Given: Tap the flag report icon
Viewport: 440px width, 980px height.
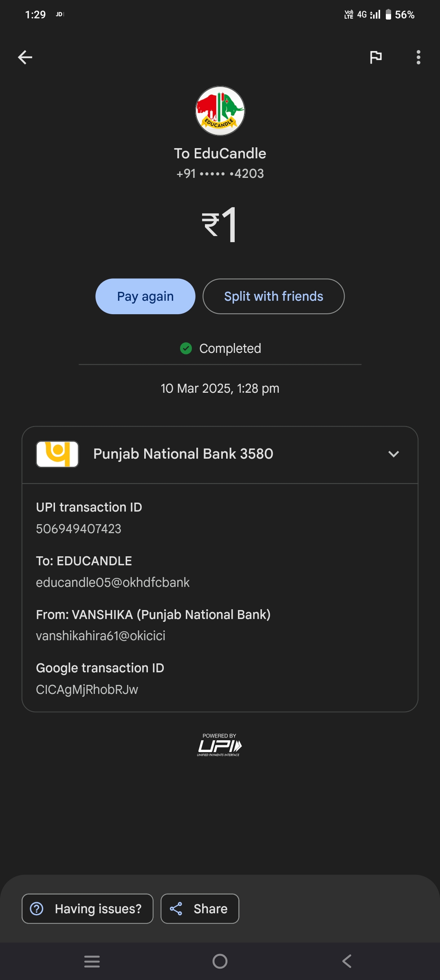Looking at the screenshot, I should [376, 57].
